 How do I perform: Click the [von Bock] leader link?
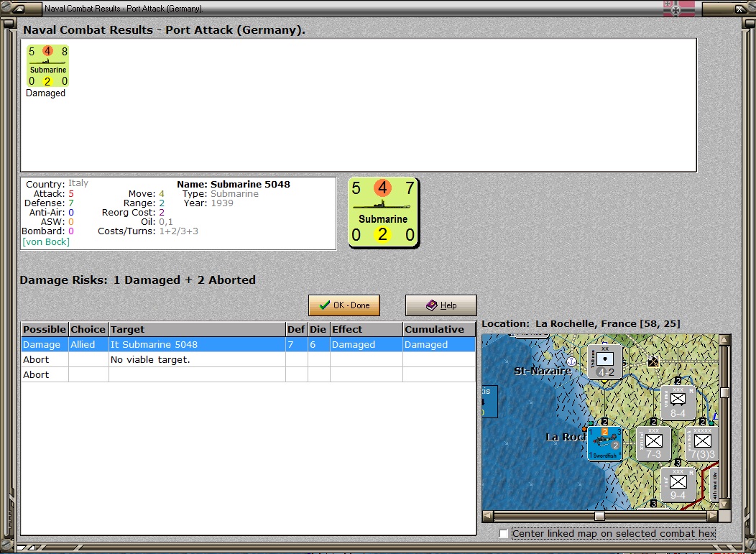click(x=46, y=241)
